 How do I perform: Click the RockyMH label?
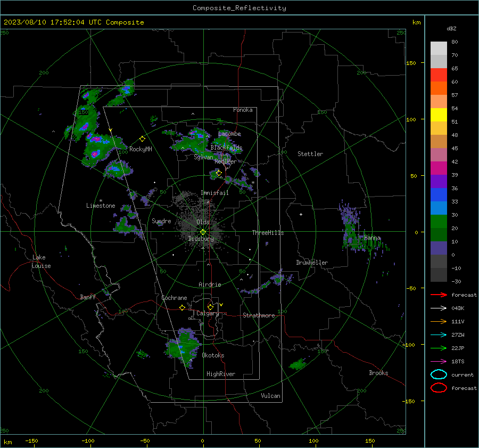[x=141, y=149]
